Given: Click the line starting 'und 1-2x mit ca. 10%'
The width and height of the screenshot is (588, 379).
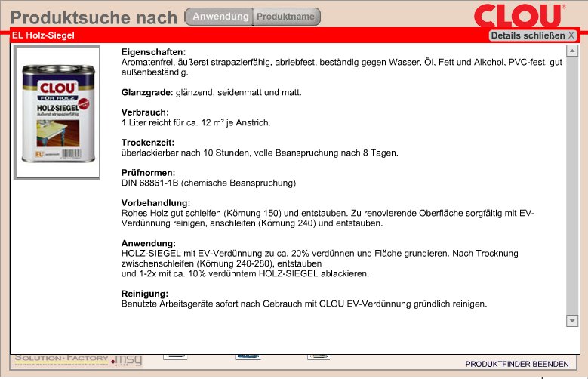Looking at the screenshot, I should [x=245, y=273].
